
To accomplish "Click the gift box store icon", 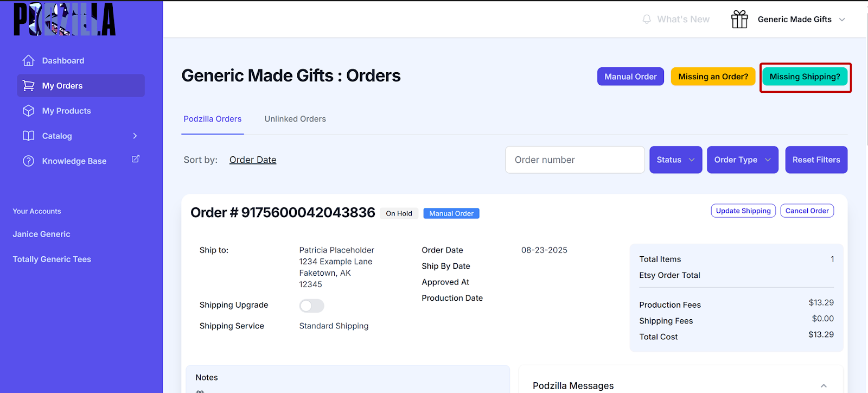I will click(x=739, y=19).
